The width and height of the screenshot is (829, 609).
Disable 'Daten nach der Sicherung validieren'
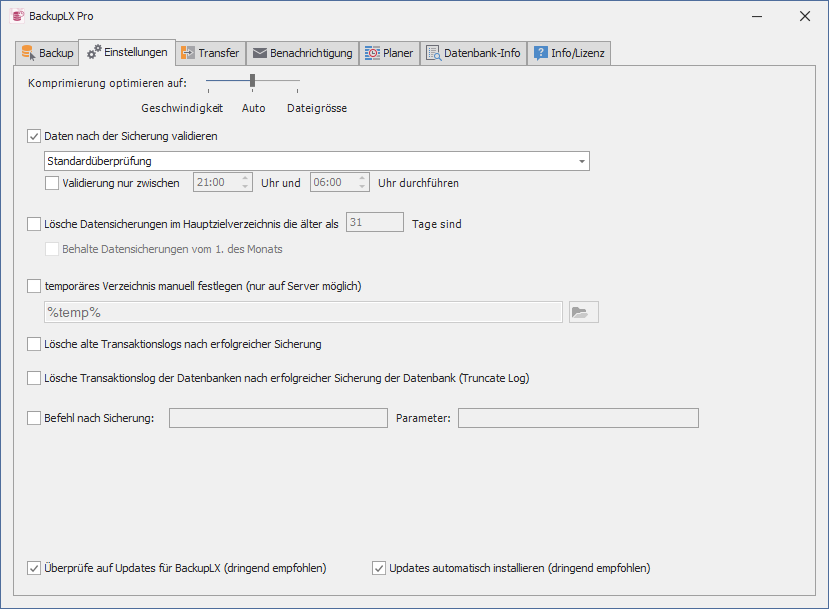point(35,136)
